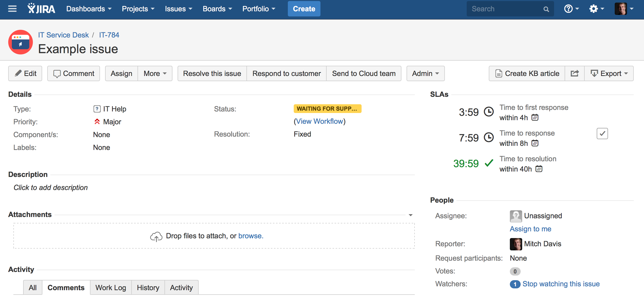The height and width of the screenshot is (302, 644).
Task: Switch to the Activity tab
Action: [x=181, y=288]
